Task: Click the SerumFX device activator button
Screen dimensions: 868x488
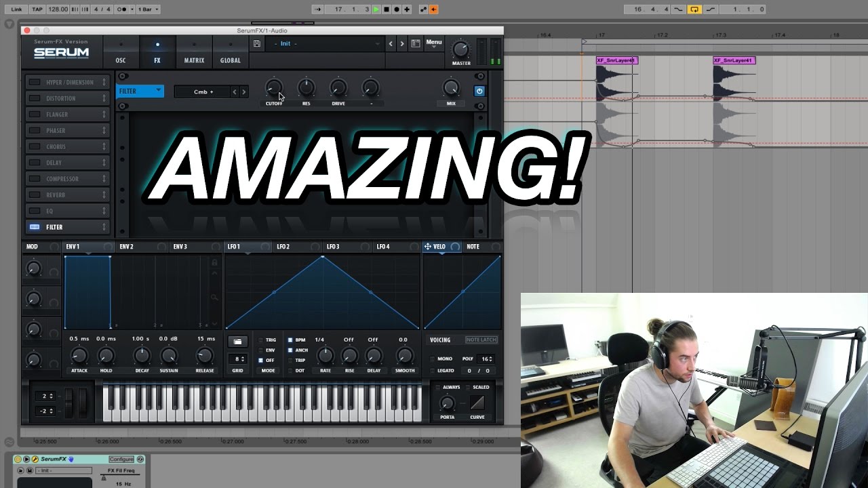Action: tap(18, 460)
